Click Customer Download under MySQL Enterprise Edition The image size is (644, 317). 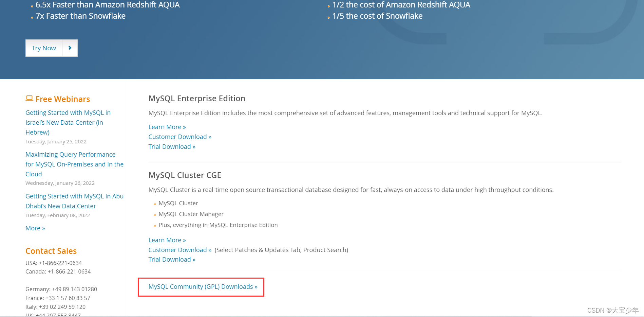[x=180, y=137]
